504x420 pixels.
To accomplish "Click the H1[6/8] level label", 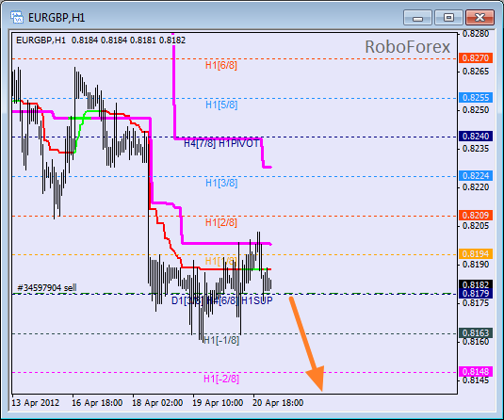I will coord(221,66).
